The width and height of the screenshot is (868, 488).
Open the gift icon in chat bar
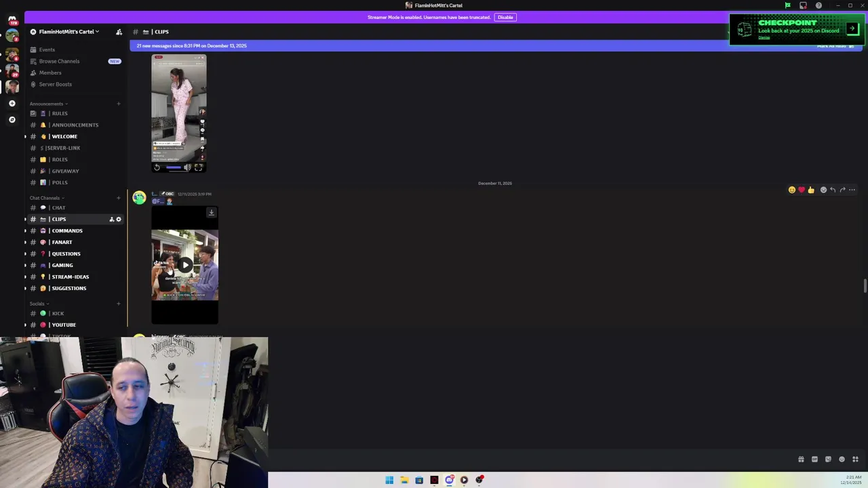click(x=801, y=459)
